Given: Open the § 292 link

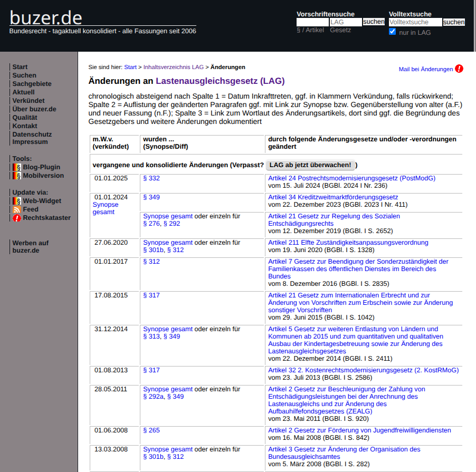Looking at the screenshot, I should coord(172,224).
